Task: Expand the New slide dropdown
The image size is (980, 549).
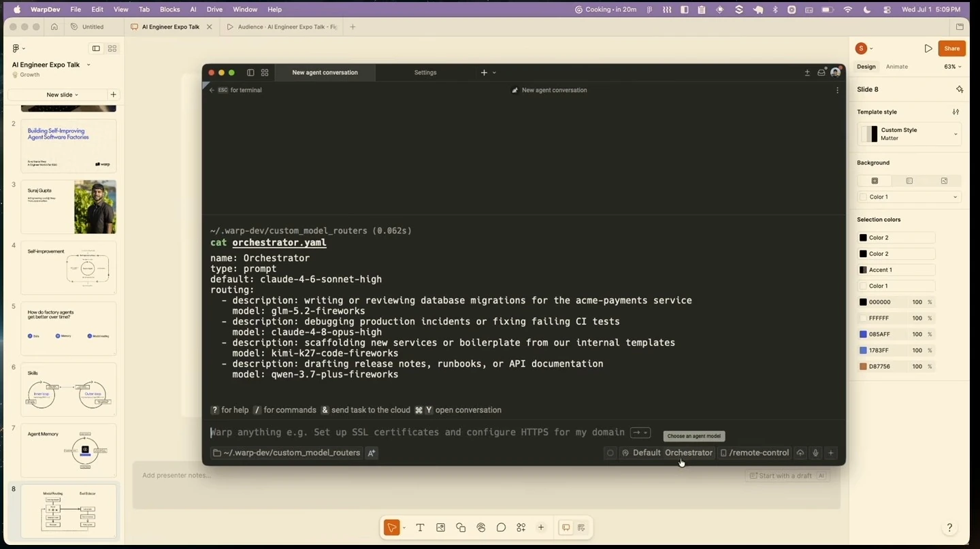Action: [62, 95]
